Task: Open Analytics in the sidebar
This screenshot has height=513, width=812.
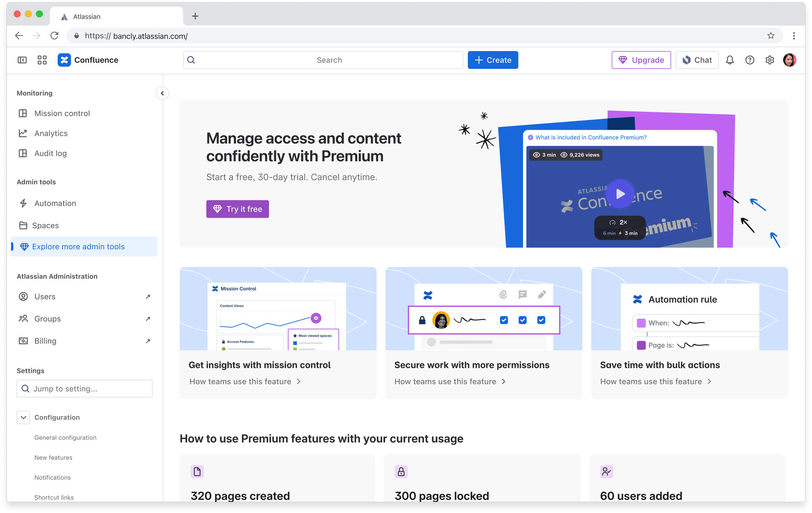Action: click(x=51, y=133)
